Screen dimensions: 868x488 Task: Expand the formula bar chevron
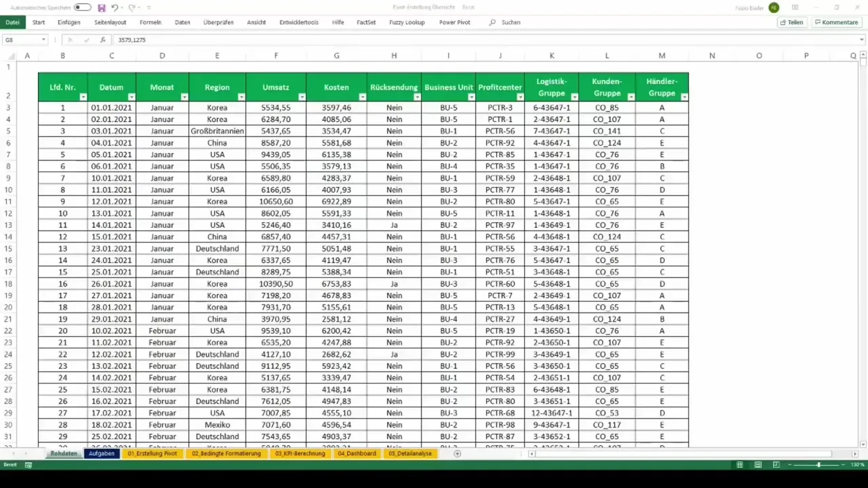(862, 40)
